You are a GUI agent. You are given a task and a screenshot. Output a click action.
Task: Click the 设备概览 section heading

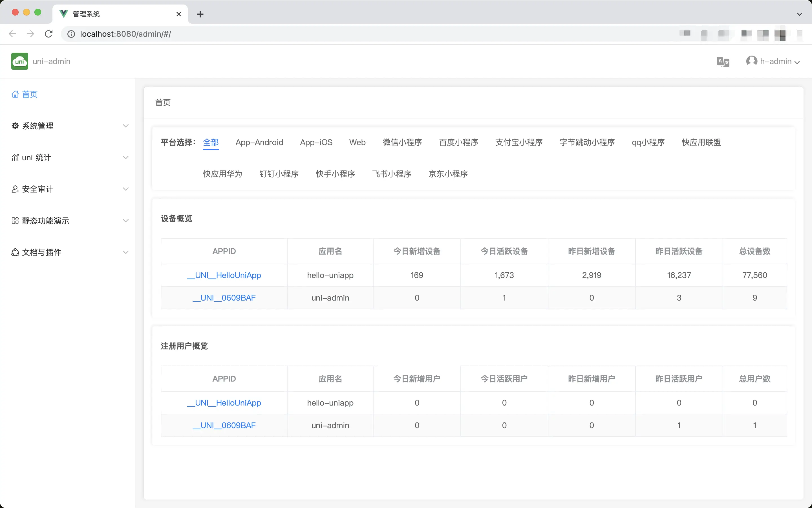(x=176, y=218)
